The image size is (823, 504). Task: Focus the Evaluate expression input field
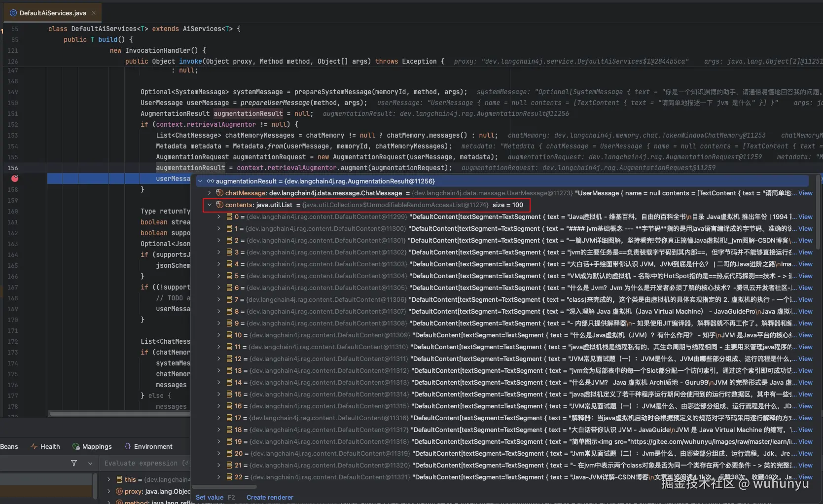click(144, 463)
